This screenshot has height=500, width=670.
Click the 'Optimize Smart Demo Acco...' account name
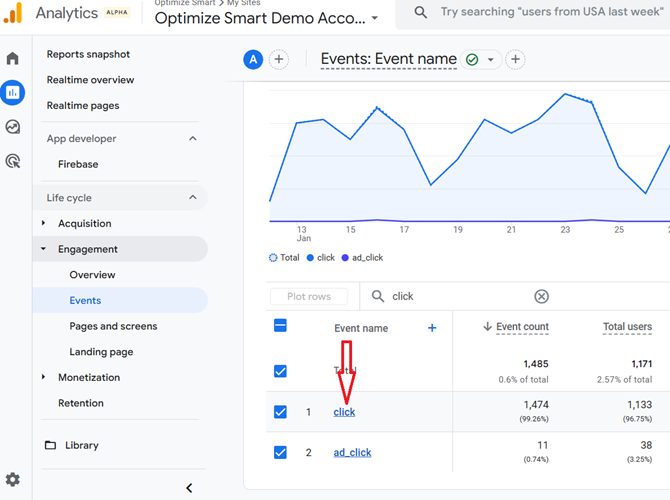click(260, 18)
